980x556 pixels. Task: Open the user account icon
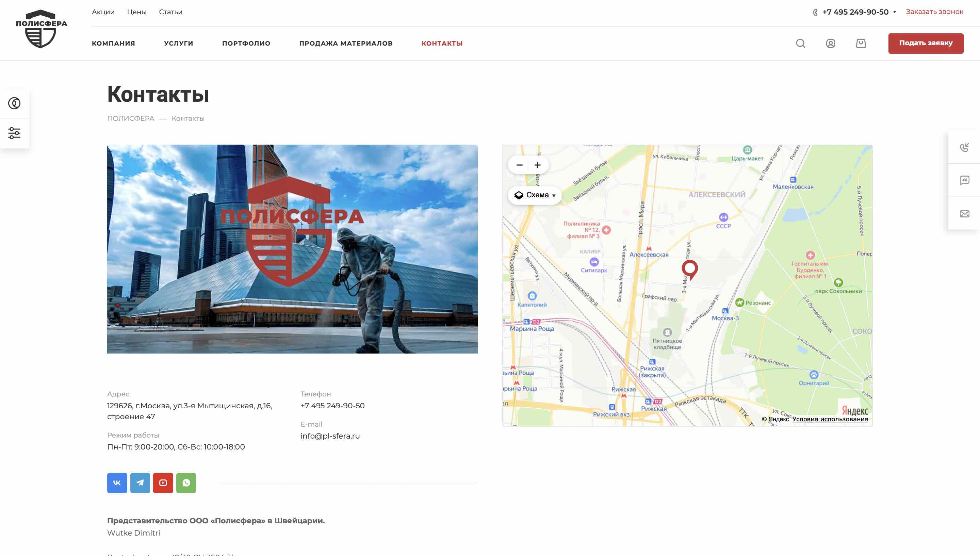(x=830, y=44)
